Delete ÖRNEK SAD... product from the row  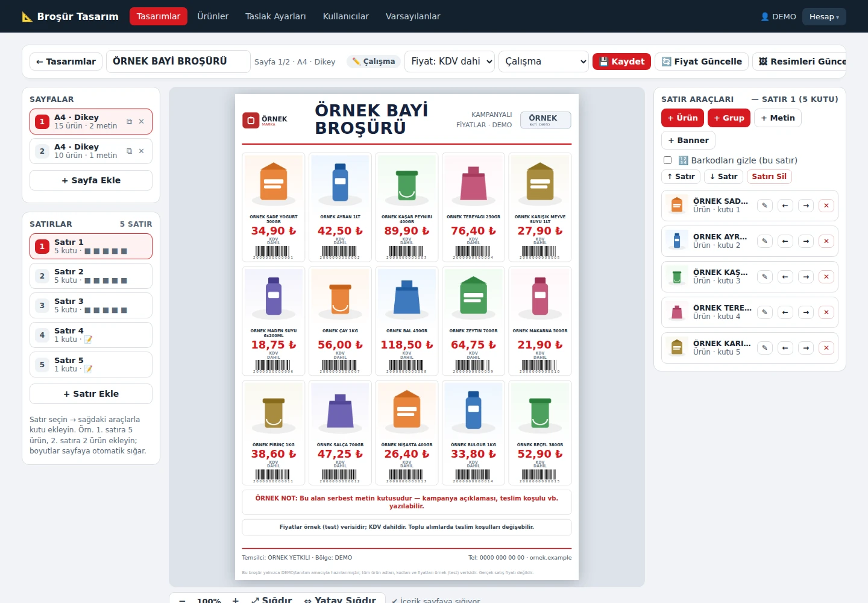826,206
